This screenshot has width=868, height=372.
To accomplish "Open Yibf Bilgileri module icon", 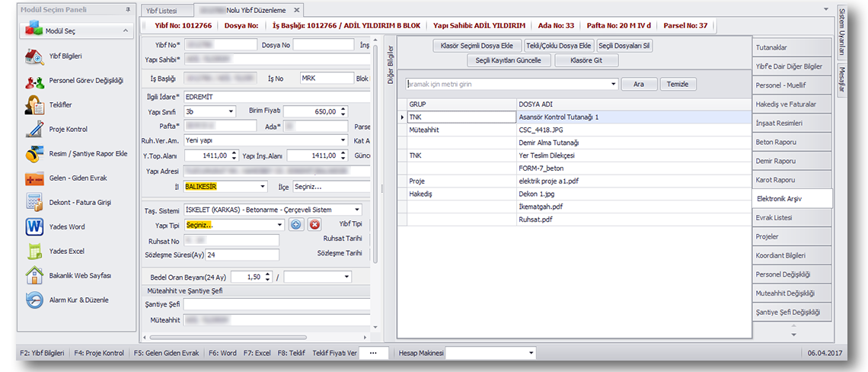I will click(x=35, y=56).
